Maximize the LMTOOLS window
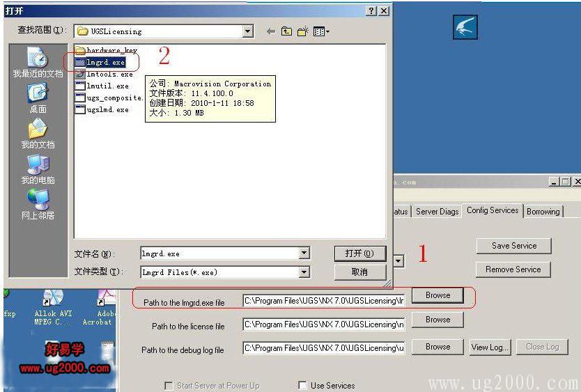The height and width of the screenshot is (392, 581). pyautogui.click(x=565, y=182)
